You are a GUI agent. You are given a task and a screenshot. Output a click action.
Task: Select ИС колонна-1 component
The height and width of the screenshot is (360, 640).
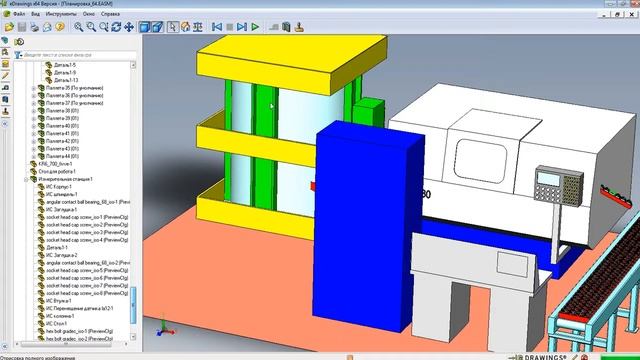pyautogui.click(x=60, y=316)
